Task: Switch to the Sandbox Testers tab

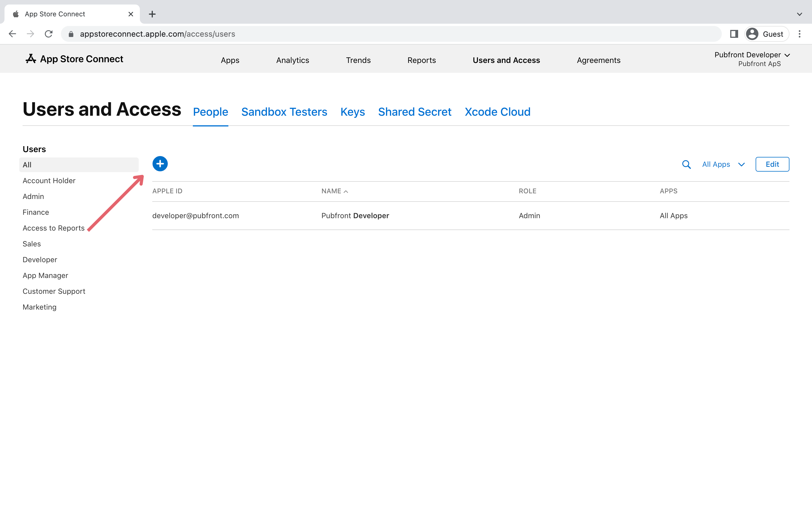Action: pos(284,112)
